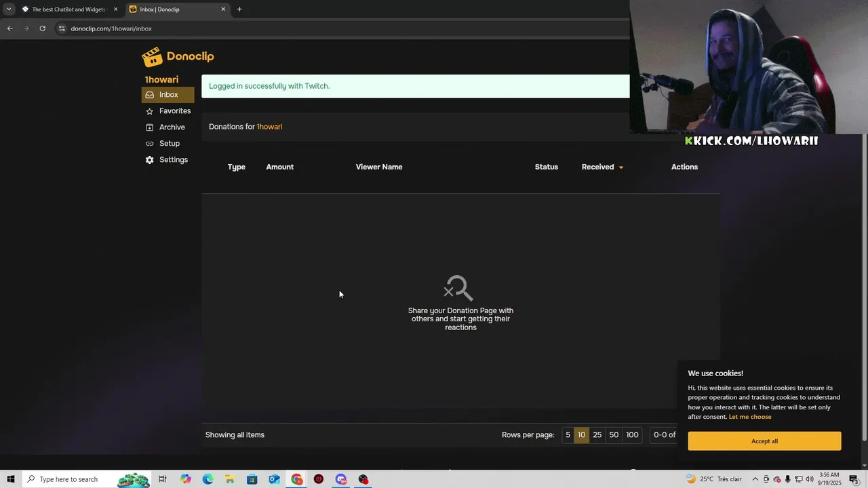Click the Type column header

pos(237,167)
